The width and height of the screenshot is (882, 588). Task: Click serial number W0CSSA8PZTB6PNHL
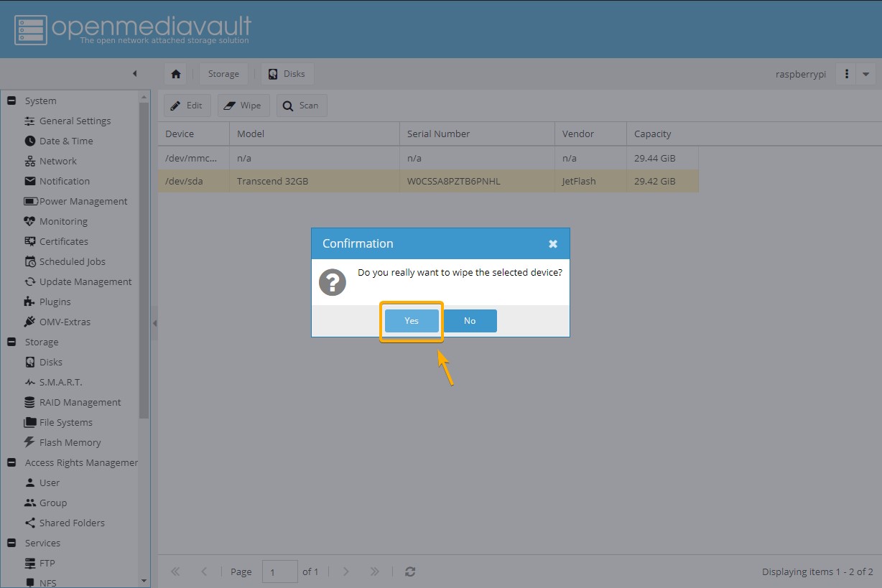[x=453, y=182]
